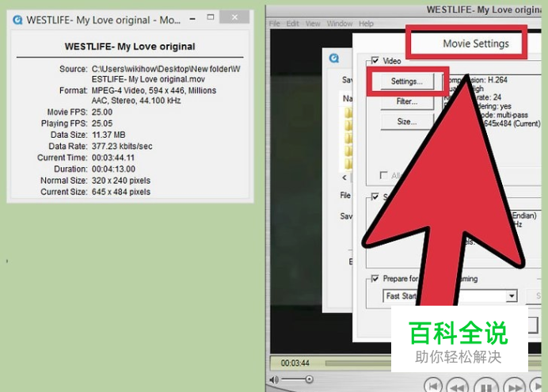
Task: Open the video Filter... button
Action: tap(407, 101)
